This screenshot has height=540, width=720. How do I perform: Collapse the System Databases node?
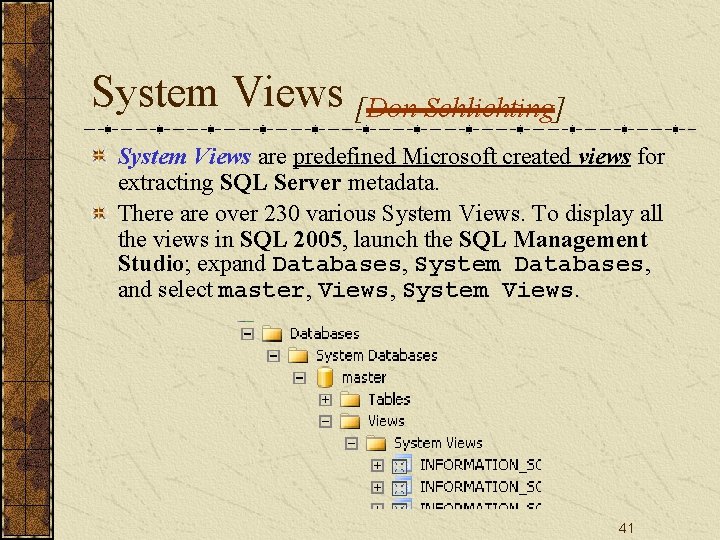point(273,356)
